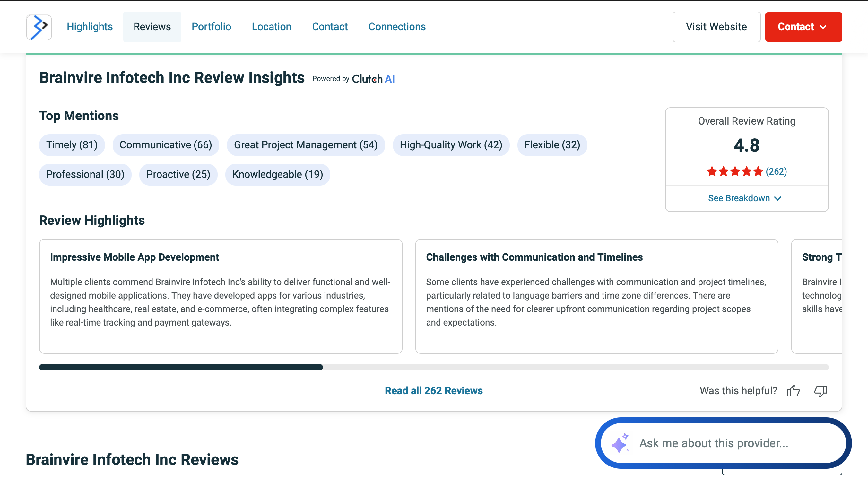
Task: Select the Professional (30) mention tag
Action: pos(85,175)
